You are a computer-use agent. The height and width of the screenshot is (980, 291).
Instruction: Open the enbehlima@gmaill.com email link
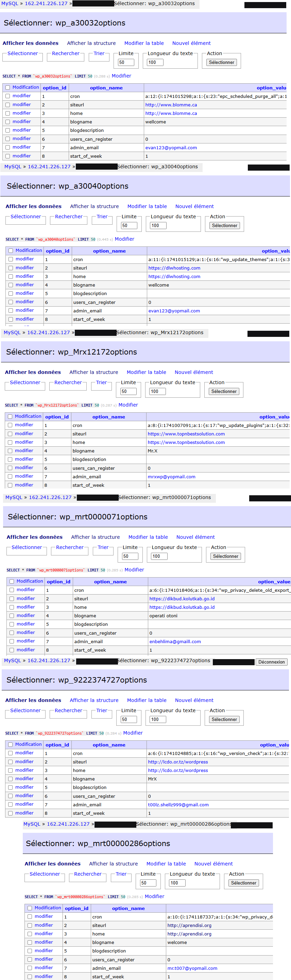coord(175,641)
